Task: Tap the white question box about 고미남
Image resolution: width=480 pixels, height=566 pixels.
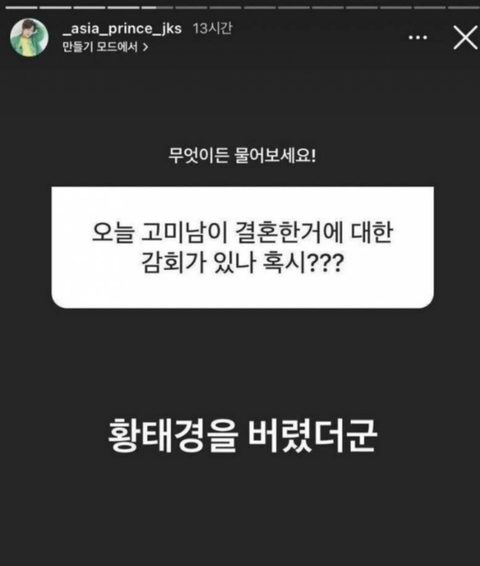Action: click(x=243, y=247)
